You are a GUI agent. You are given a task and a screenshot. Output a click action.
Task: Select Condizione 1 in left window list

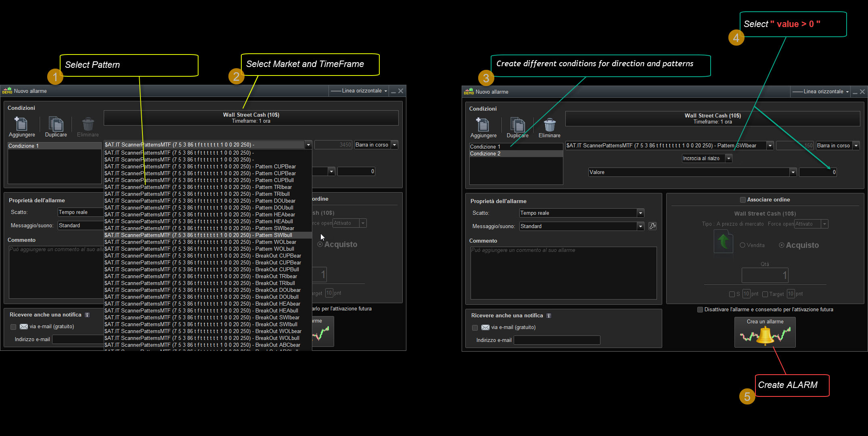pyautogui.click(x=54, y=146)
